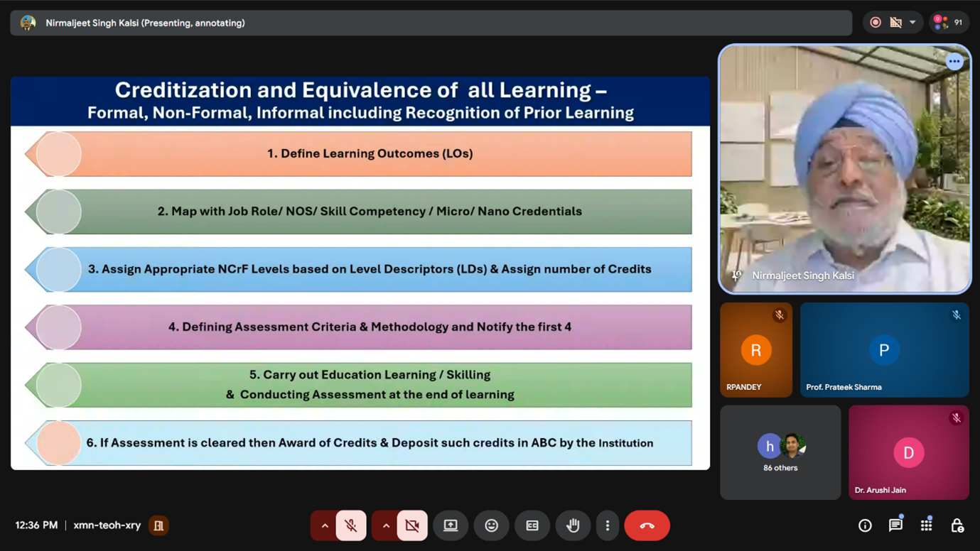Turn on captions

pyautogui.click(x=532, y=525)
